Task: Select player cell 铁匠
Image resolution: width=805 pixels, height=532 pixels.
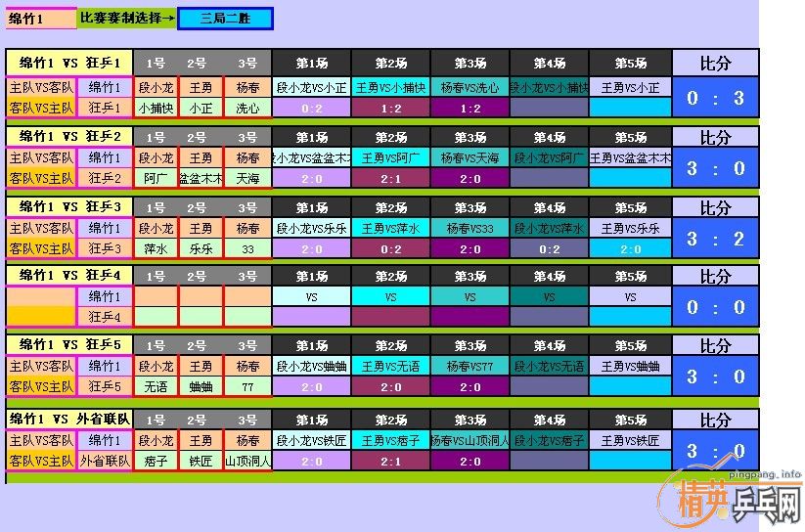Action: (x=201, y=461)
